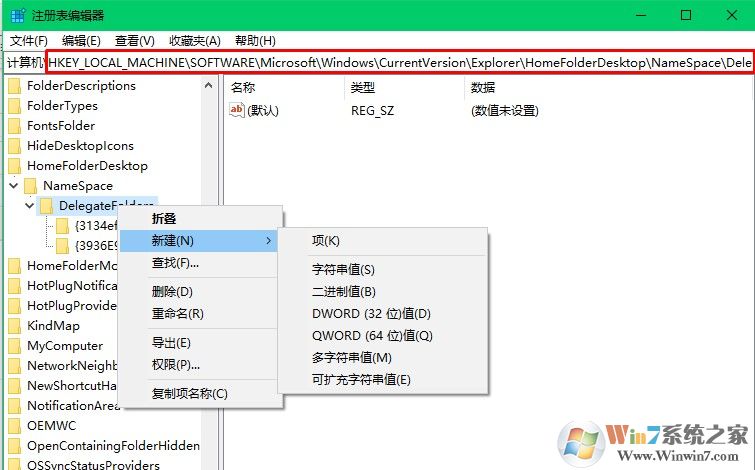Create a new 可扩充字符串值(E)

361,380
